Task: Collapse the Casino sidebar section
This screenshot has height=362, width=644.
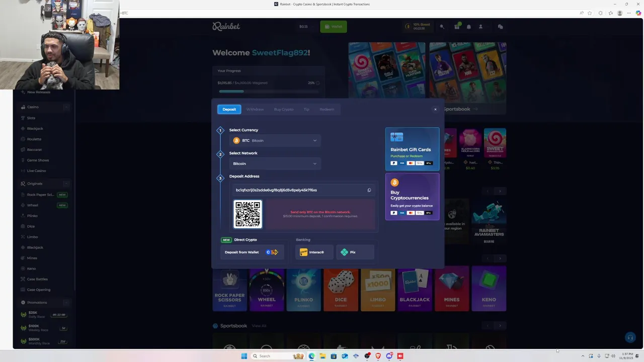Action: 66,107
